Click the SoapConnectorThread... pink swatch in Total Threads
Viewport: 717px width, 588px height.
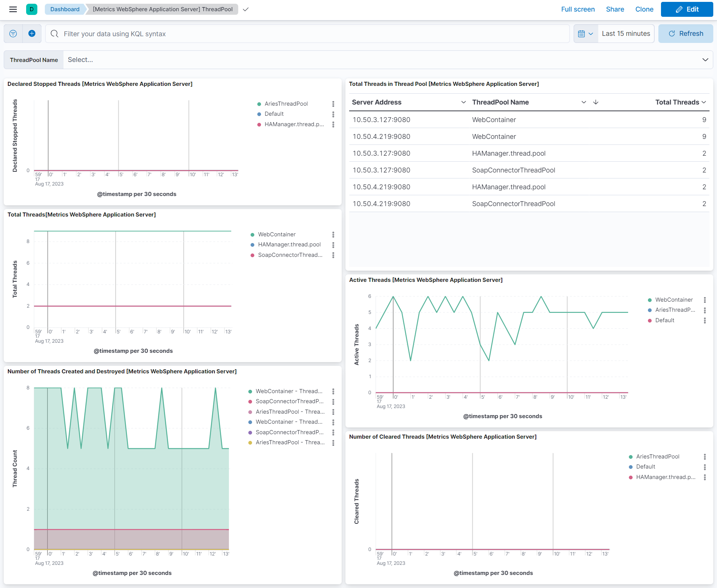click(252, 255)
